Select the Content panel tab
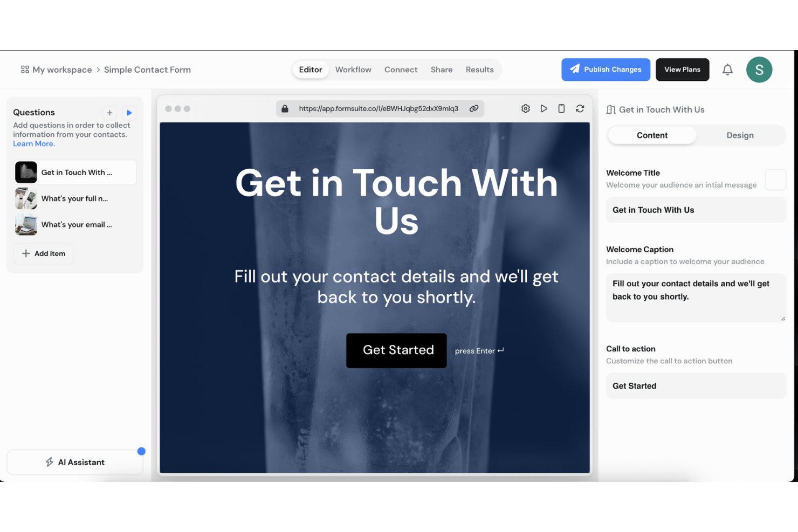The height and width of the screenshot is (532, 798). (x=652, y=135)
